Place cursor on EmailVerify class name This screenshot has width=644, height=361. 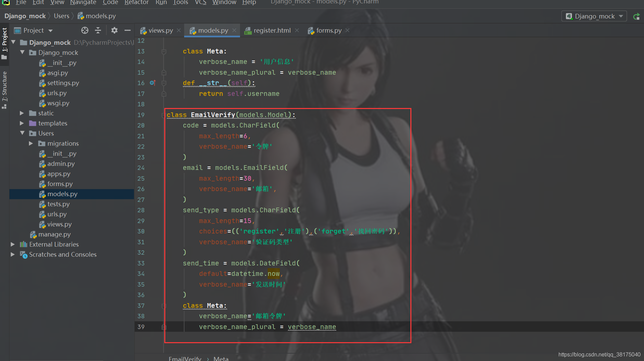pyautogui.click(x=213, y=115)
